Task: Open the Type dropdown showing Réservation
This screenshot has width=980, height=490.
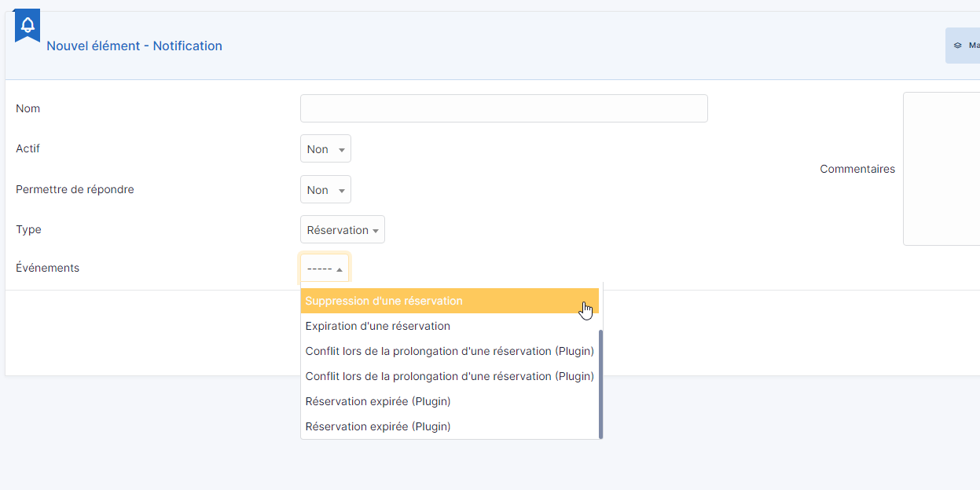Action: click(343, 230)
